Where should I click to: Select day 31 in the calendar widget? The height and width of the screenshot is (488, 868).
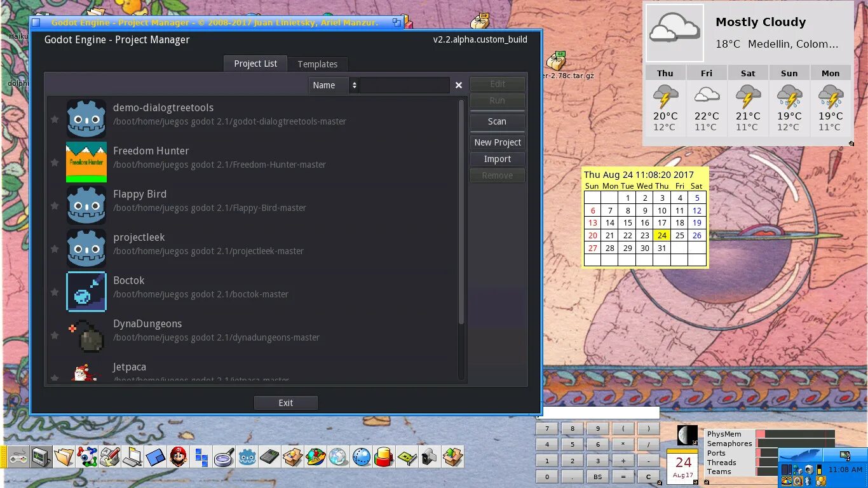pyautogui.click(x=662, y=248)
